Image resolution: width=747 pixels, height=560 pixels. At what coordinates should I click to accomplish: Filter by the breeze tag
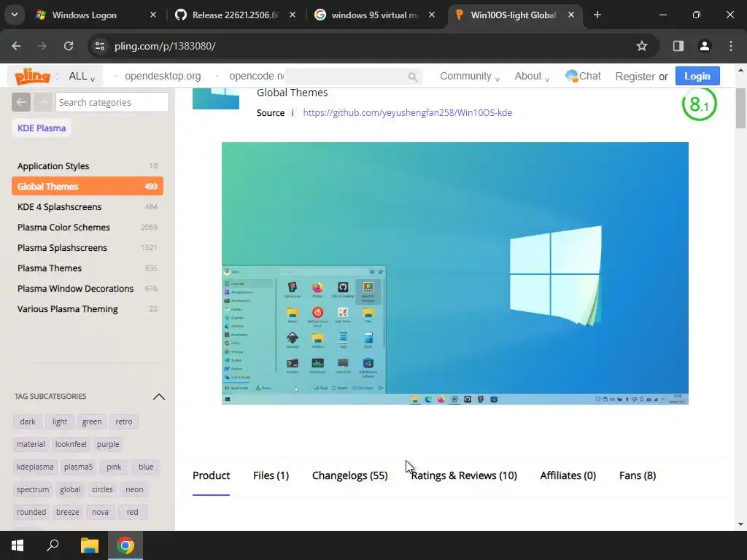pos(68,513)
